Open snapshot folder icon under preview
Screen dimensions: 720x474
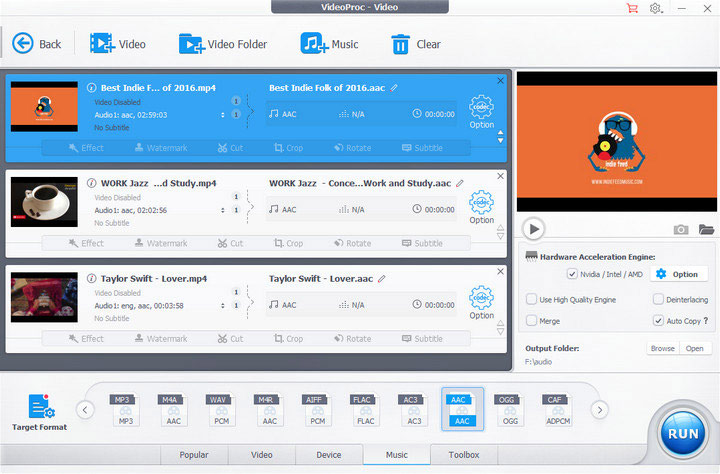point(706,229)
